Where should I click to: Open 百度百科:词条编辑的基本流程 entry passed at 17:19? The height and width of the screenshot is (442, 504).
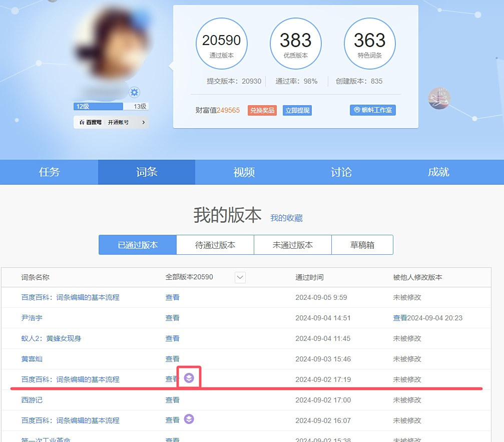(x=71, y=379)
